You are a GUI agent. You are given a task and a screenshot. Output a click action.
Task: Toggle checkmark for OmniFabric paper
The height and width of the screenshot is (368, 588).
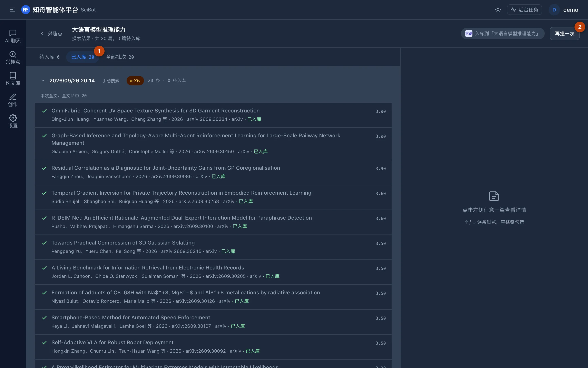pos(44,111)
